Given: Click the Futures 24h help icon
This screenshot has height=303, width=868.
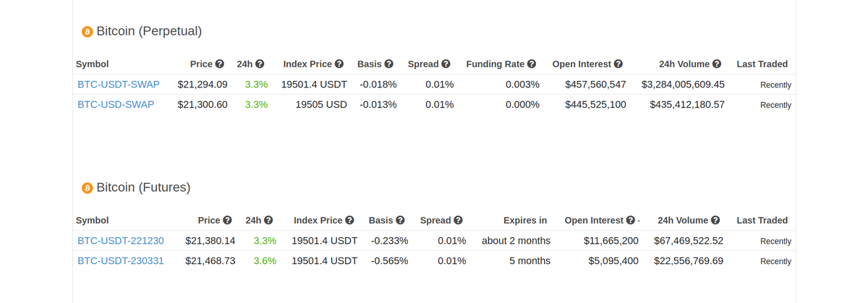Looking at the screenshot, I should (x=268, y=221).
